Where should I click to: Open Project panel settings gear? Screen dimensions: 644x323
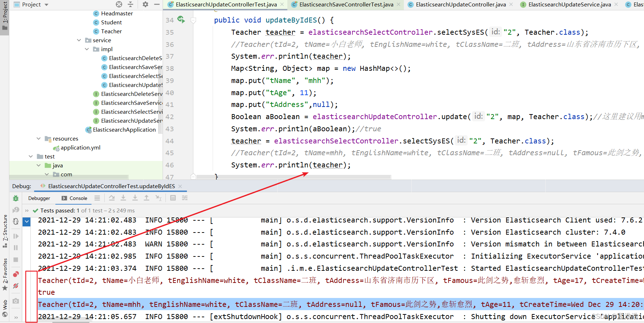(x=145, y=4)
